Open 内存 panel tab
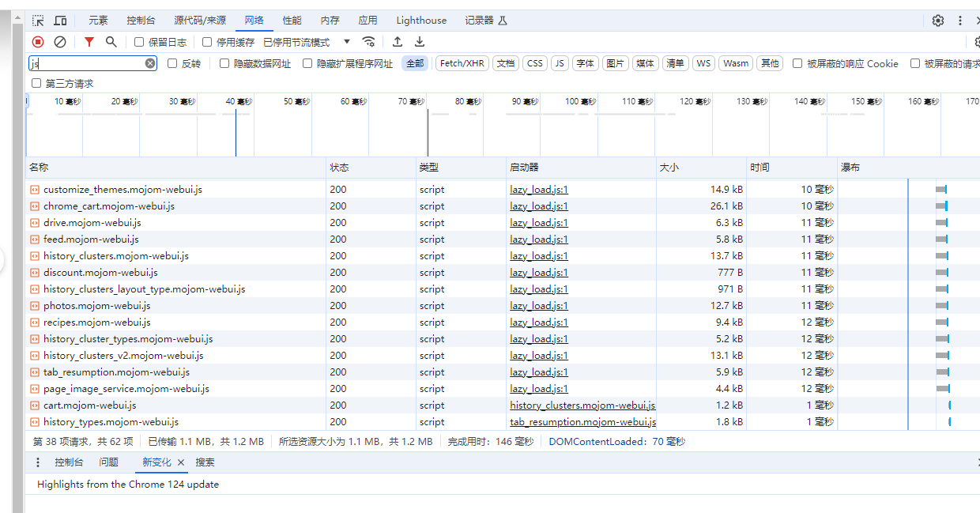 (x=330, y=21)
